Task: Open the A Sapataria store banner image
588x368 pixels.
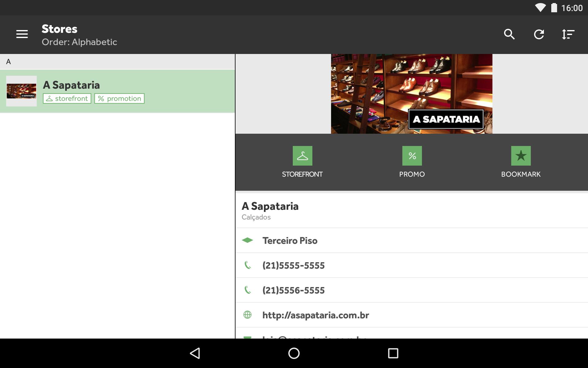Action: point(412,94)
